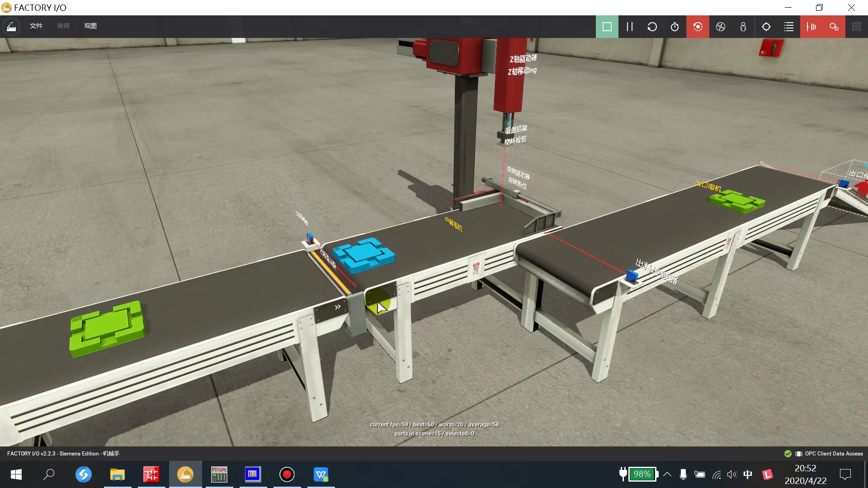868x488 pixels.
Task: Show hidden system tray icons
Action: 667,474
